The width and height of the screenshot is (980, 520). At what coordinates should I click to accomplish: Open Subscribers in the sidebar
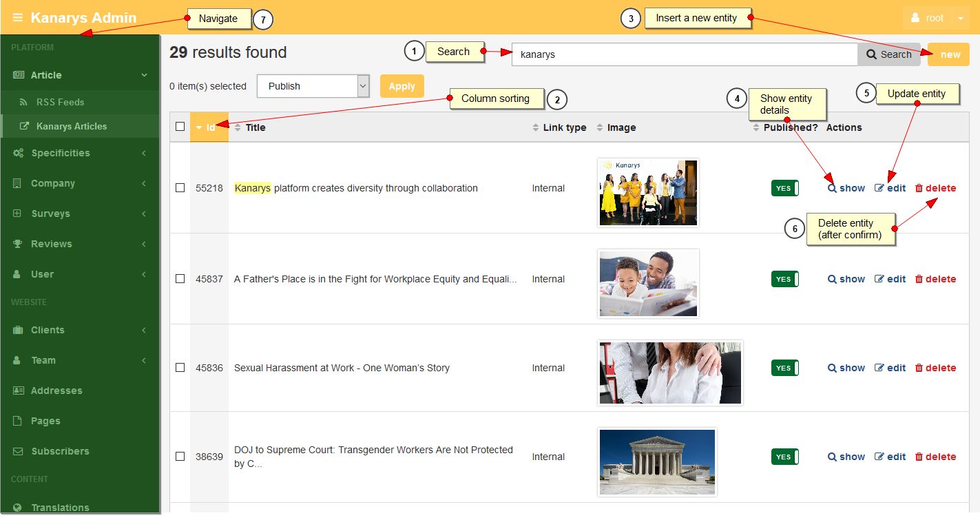[x=80, y=451]
